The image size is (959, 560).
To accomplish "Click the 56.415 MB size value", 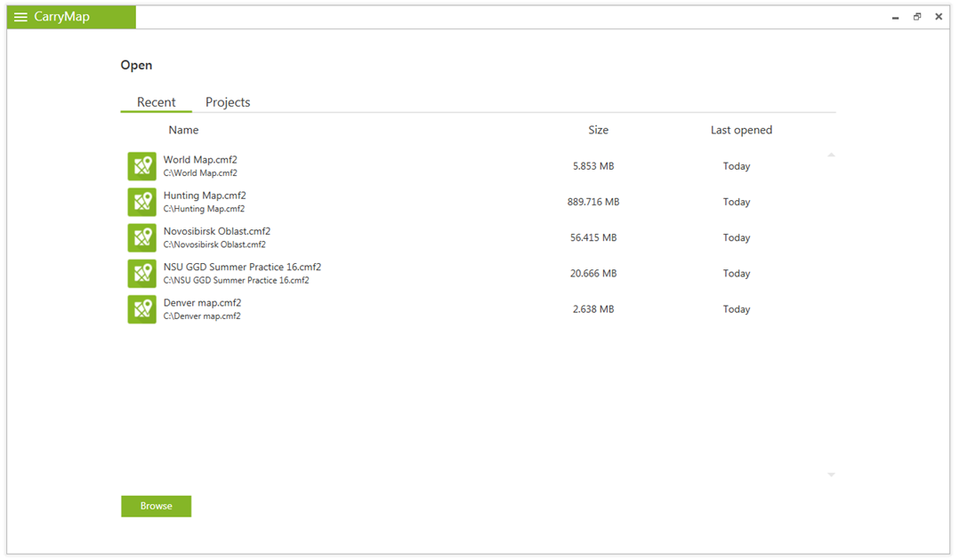I will point(593,238).
